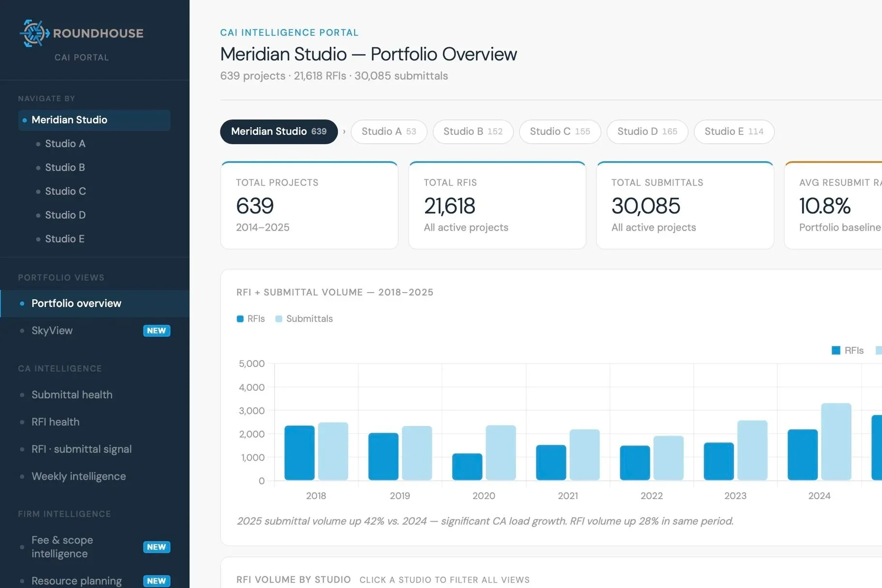Viewport: 882px width, 588px height.
Task: Click the 2024 Submittals bar
Action: click(x=837, y=441)
